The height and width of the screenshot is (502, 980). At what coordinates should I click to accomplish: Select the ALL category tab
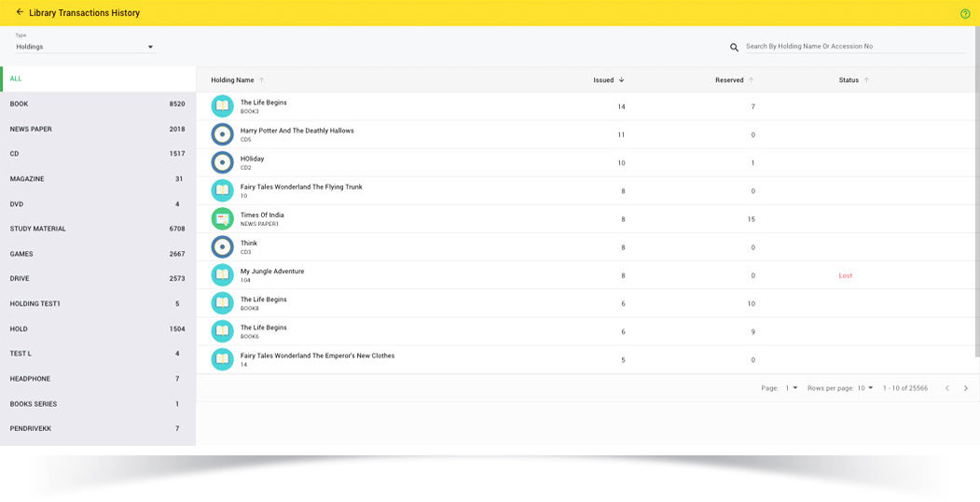[x=98, y=79]
